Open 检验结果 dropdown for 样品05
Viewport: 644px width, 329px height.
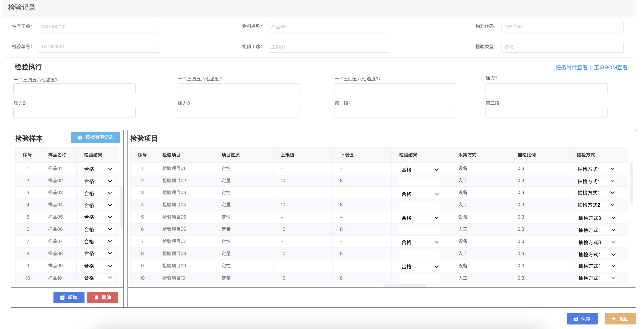click(98, 217)
